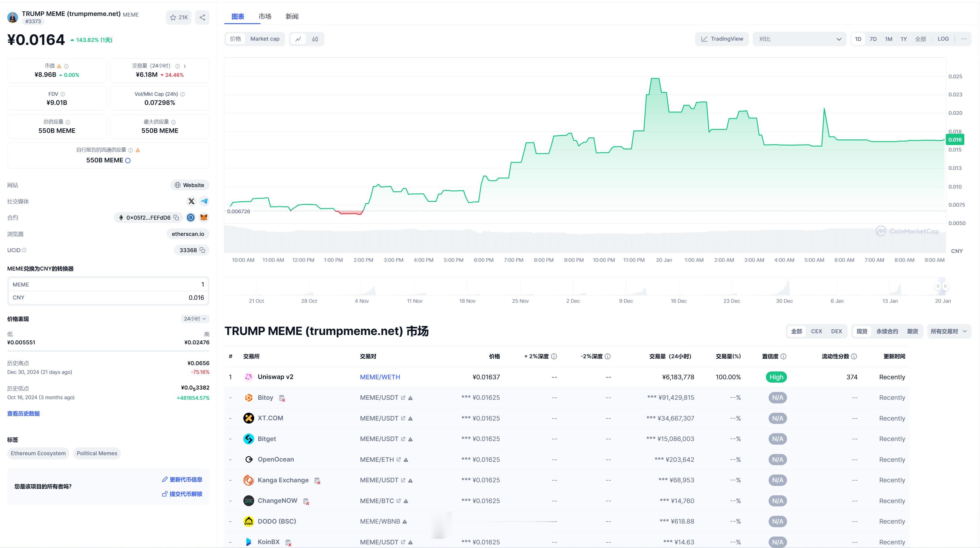This screenshot has width=980, height=548.
Task: Select 7D time range
Action: [x=873, y=39]
